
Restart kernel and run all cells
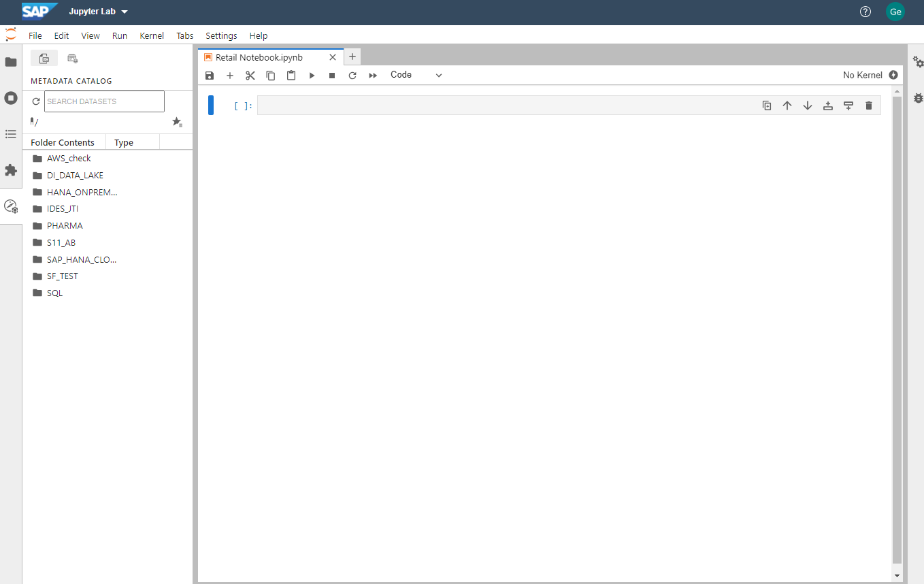tap(373, 76)
